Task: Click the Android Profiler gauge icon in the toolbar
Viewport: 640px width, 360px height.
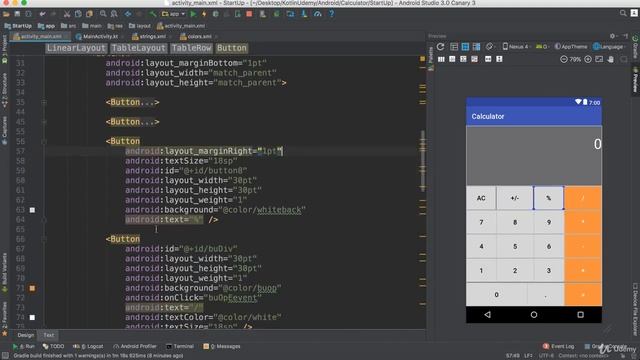Action: click(318, 14)
